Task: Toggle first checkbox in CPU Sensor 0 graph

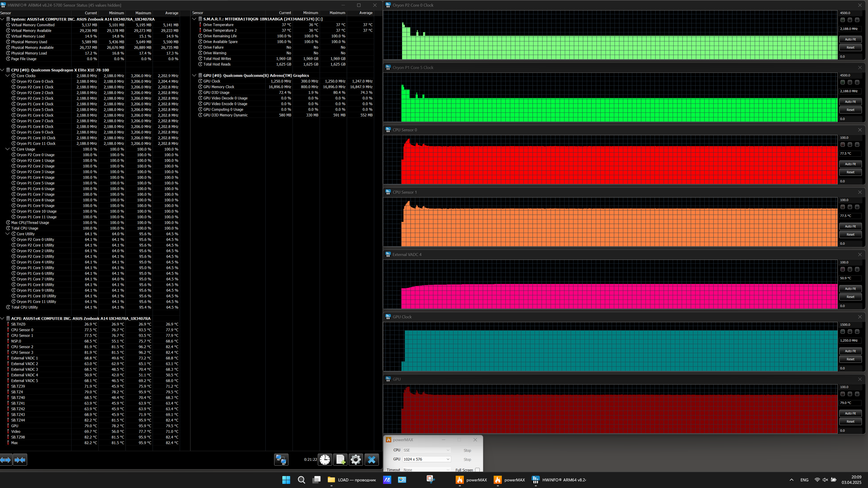Action: click(843, 145)
